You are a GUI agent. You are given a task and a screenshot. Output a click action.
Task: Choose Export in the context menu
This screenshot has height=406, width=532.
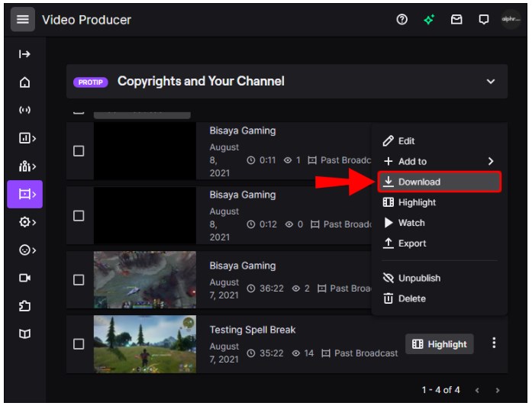440,243
